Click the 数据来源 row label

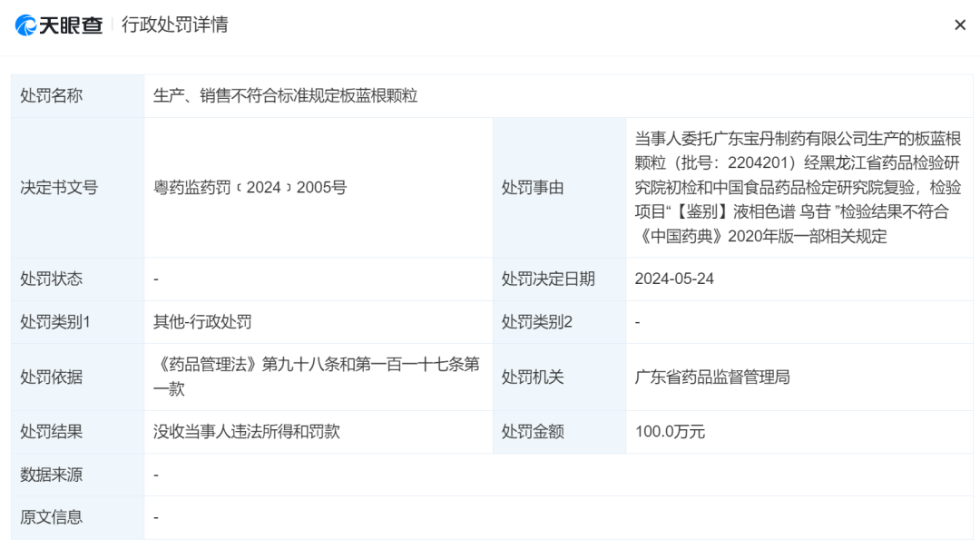[x=44, y=474]
